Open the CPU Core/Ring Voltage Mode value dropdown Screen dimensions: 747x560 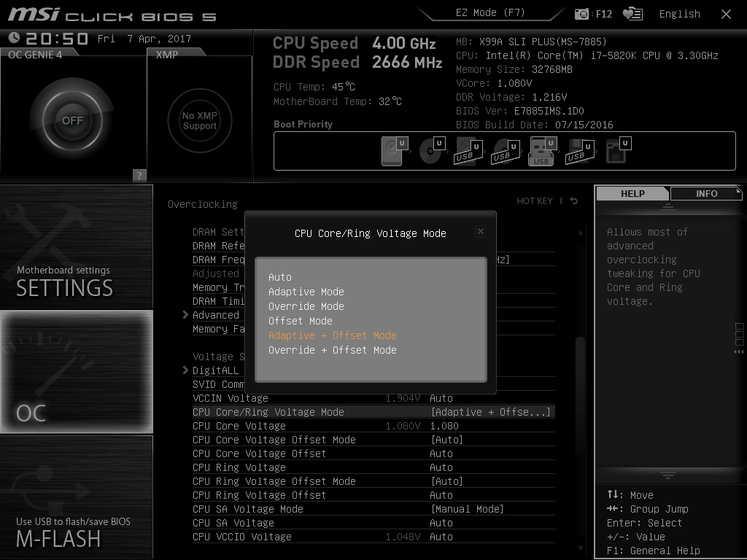491,412
